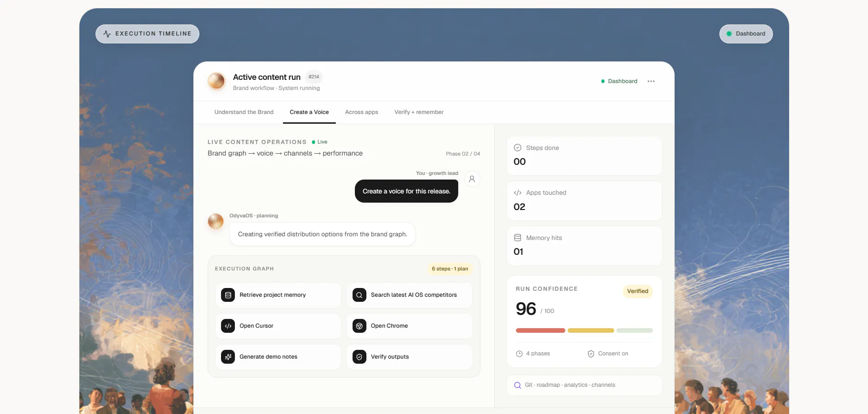Click the Active content run avatar orb
Screen dimensions: 868x414
[x=216, y=81]
